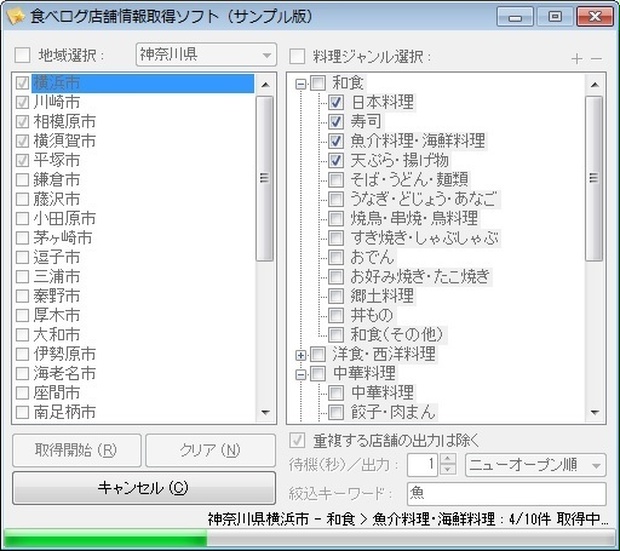Check the 焼鳥・串焼・鳥料理 checkbox
620x551 pixels.
coord(336,218)
